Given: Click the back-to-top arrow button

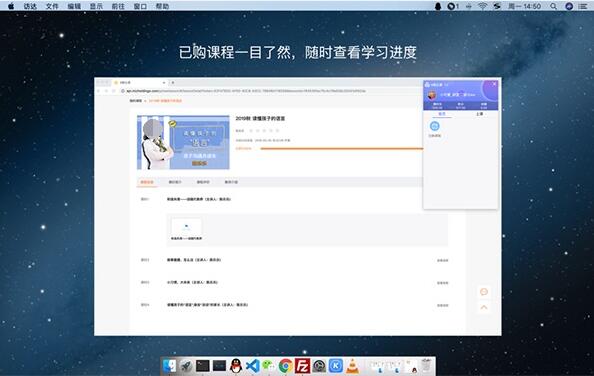Looking at the screenshot, I should (x=484, y=307).
